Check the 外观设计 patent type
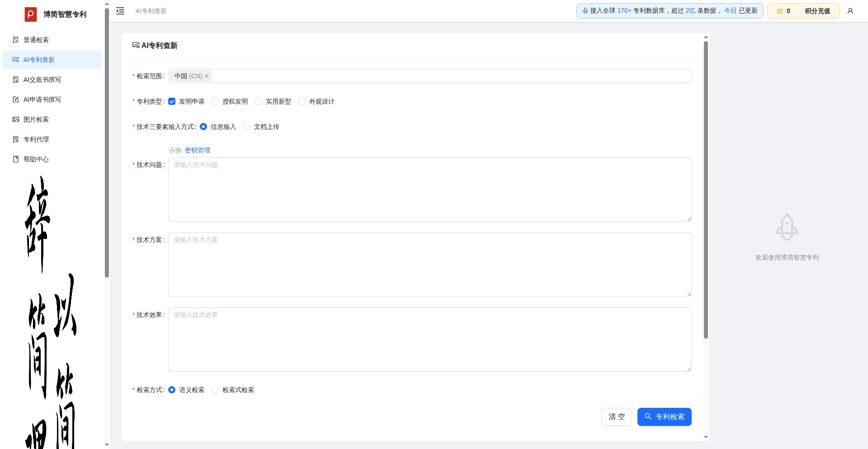868x449 pixels. tap(302, 101)
